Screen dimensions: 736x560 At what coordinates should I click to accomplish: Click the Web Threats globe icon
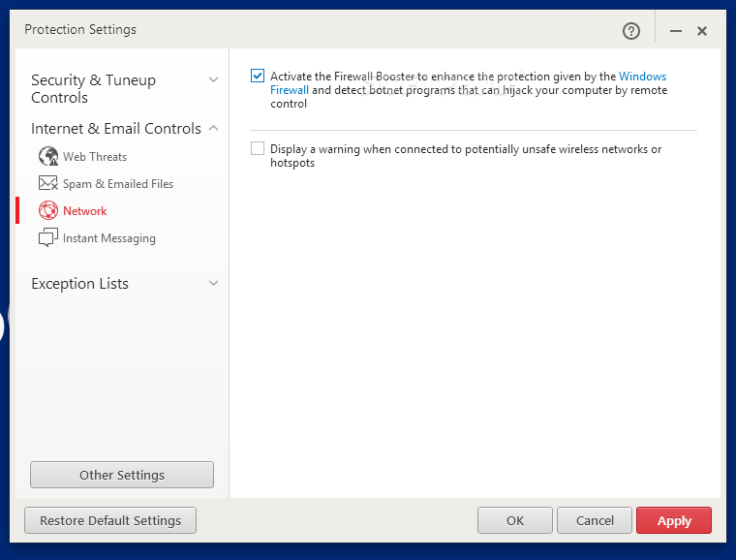47,156
